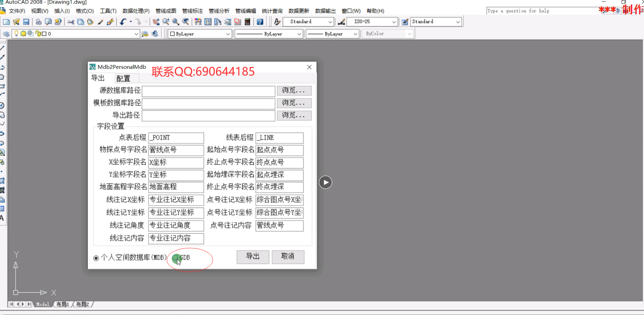Select the Polygon draw tool
Image resolution: width=644 pixels, height=315 pixels.
(2, 77)
